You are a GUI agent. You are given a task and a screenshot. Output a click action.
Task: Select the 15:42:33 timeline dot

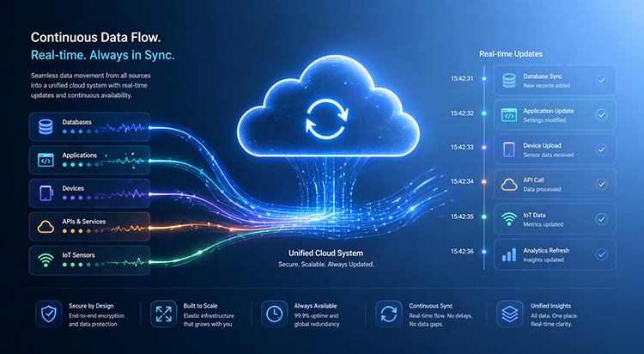pos(484,147)
